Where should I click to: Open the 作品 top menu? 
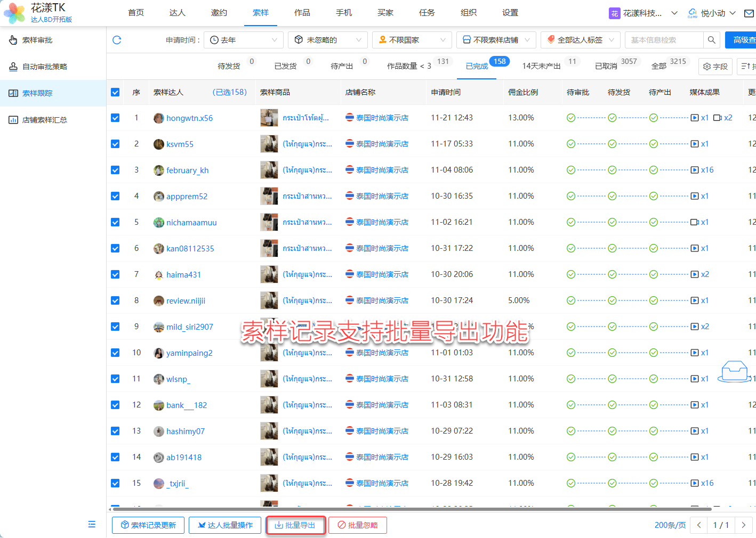pos(302,13)
